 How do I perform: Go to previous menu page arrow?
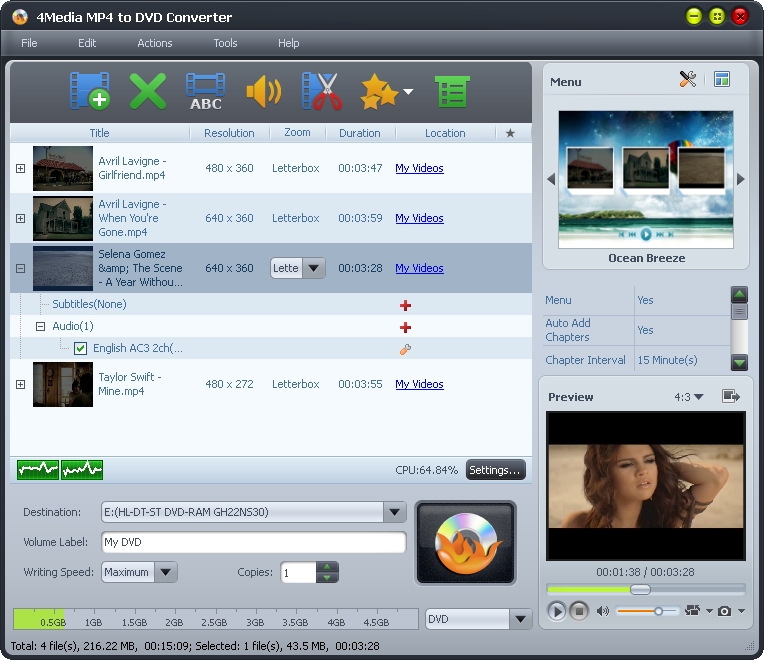(551, 179)
